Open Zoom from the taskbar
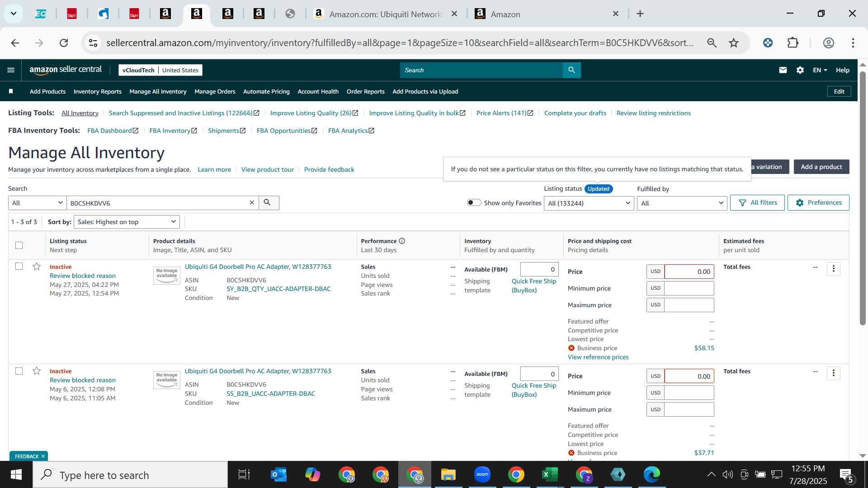This screenshot has height=488, width=868. tap(482, 475)
